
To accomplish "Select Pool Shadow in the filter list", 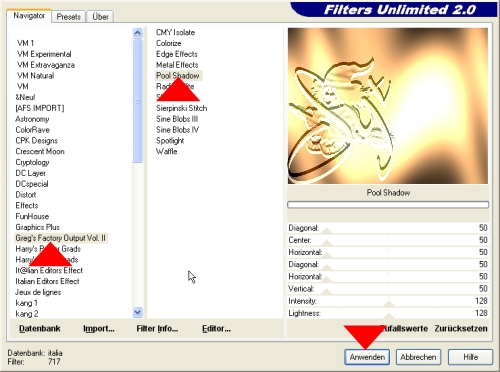I will coord(178,76).
